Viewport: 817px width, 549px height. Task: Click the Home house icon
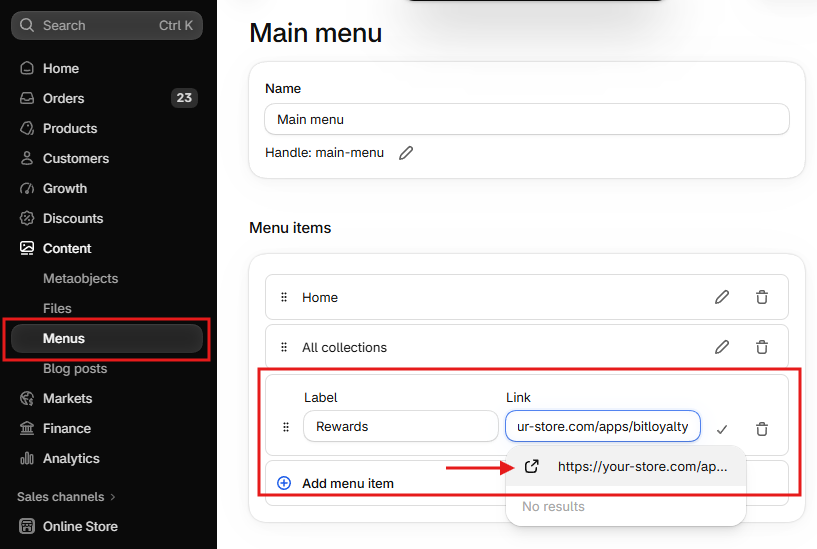point(27,68)
